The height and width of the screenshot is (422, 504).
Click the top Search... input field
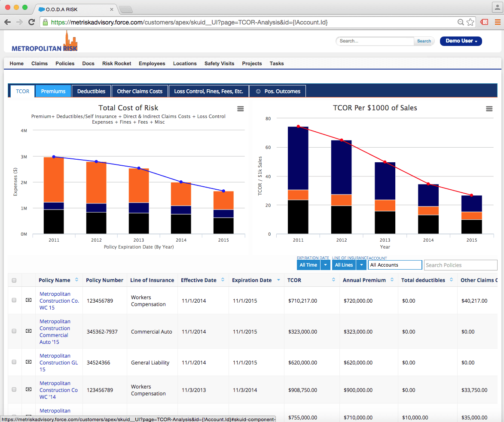[x=375, y=41]
